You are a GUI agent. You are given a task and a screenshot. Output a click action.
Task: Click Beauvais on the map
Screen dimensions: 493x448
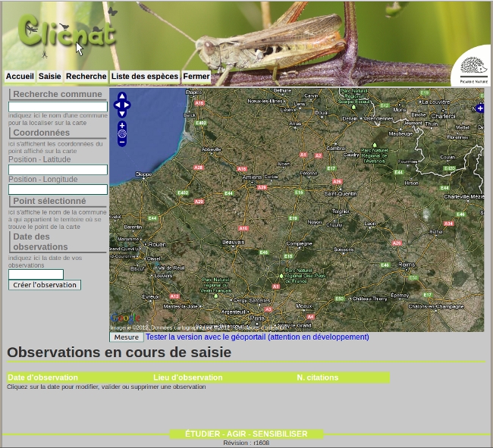pos(234,243)
